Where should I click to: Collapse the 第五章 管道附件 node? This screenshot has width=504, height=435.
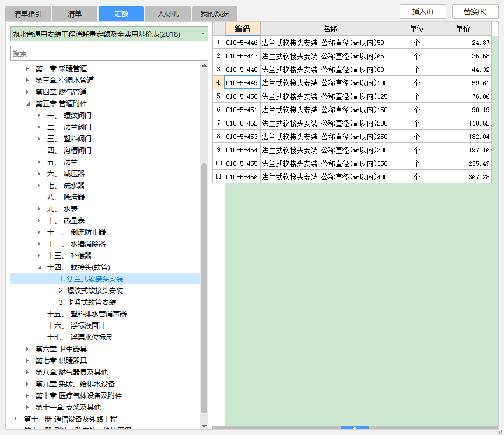pos(27,104)
